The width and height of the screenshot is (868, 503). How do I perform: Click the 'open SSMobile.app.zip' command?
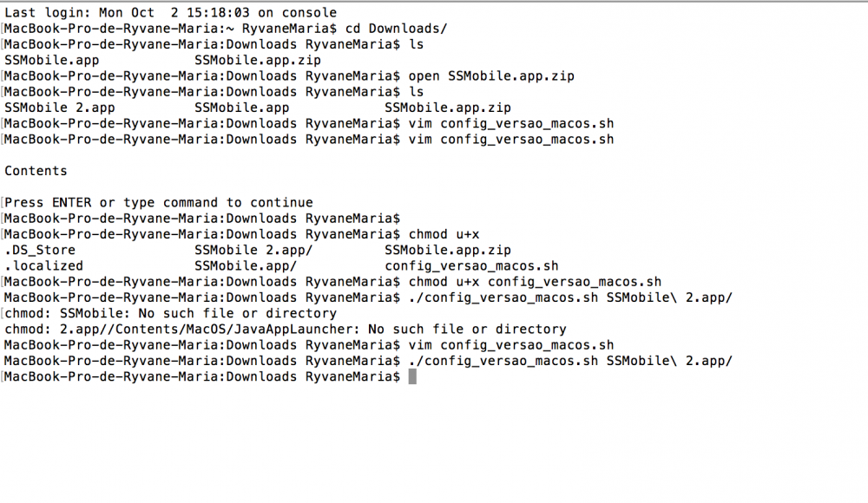[491, 76]
